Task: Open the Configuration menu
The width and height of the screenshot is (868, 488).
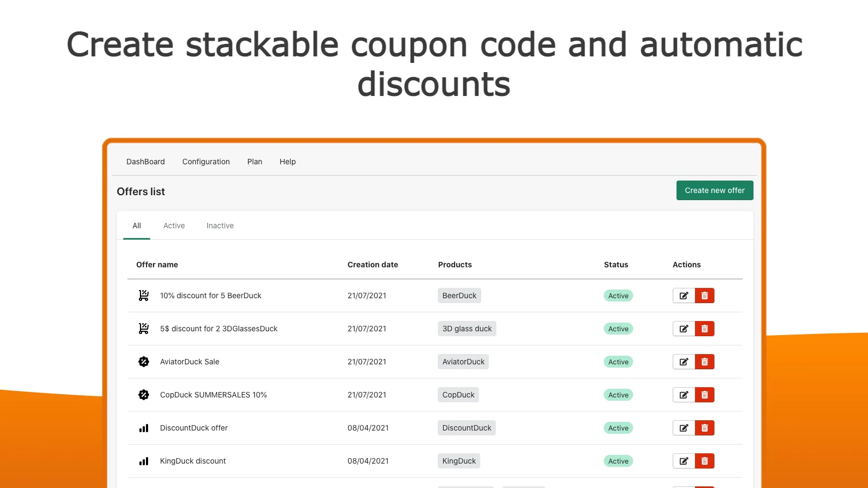Action: (x=206, y=162)
